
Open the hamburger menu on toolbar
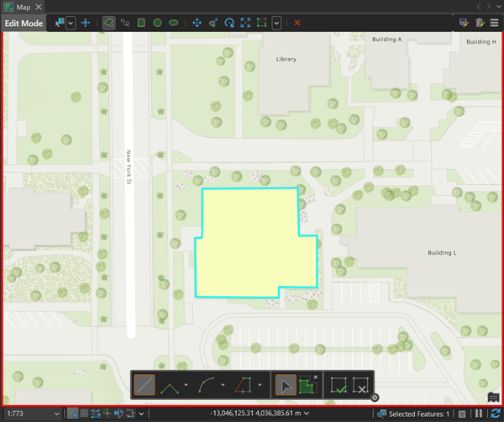pos(495,23)
